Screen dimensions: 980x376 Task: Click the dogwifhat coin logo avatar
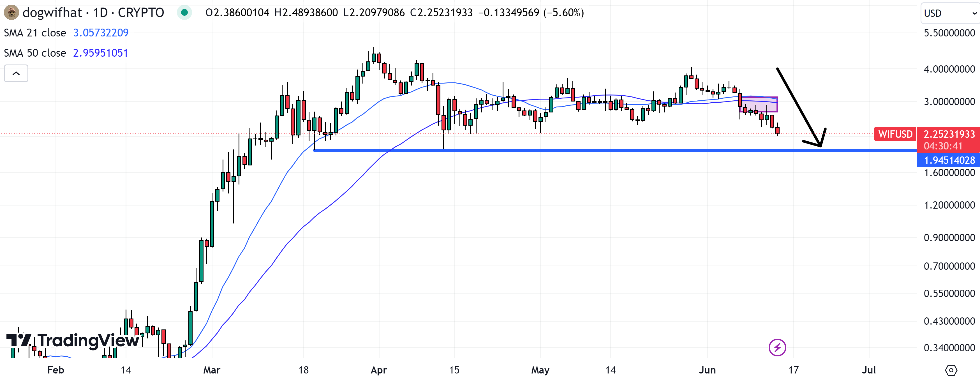tap(11, 13)
